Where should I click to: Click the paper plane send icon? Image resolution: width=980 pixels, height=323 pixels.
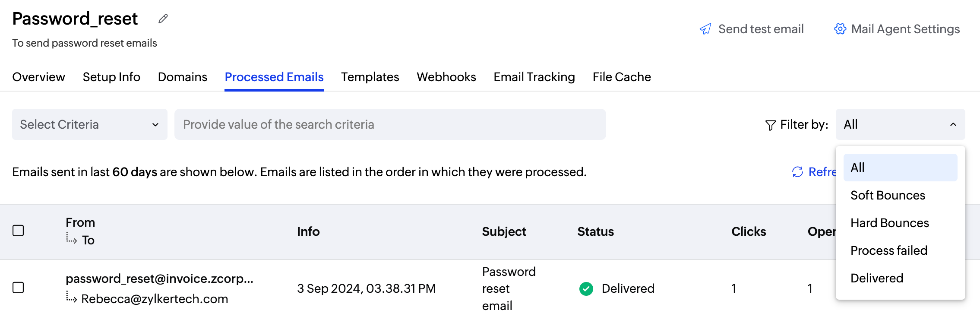pyautogui.click(x=705, y=29)
